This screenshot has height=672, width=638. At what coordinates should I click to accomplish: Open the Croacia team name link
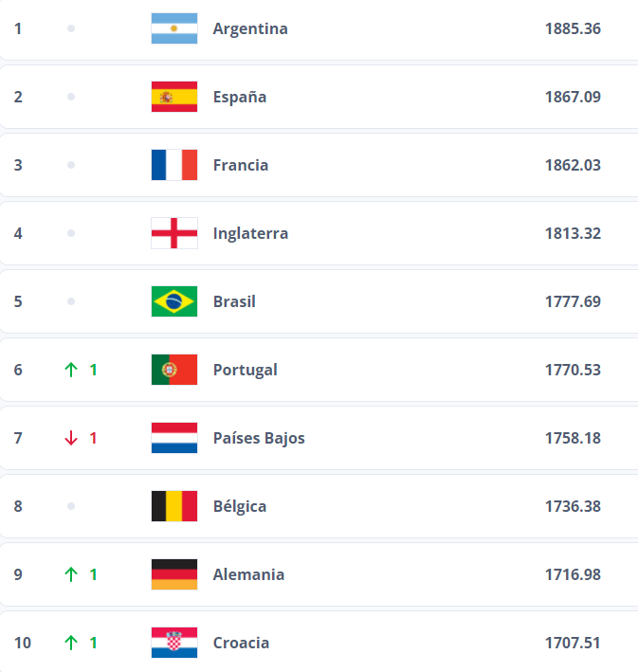(241, 643)
